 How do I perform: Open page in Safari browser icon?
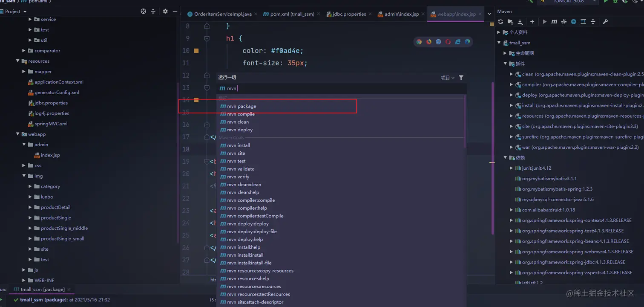(x=438, y=42)
